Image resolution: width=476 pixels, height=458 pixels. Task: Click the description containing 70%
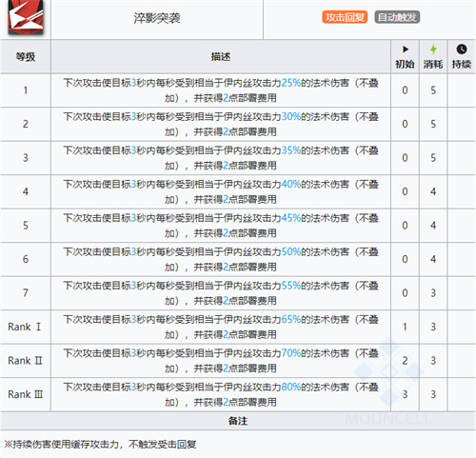pyautogui.click(x=221, y=361)
